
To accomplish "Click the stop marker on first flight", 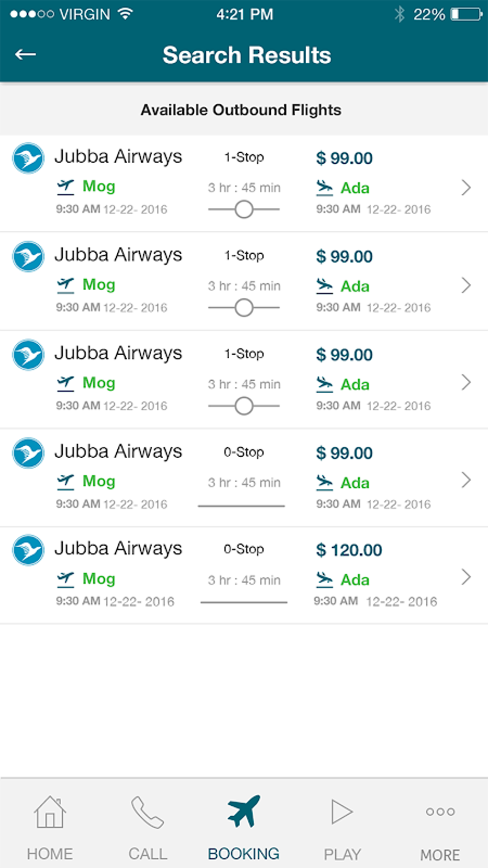I will pos(244,209).
